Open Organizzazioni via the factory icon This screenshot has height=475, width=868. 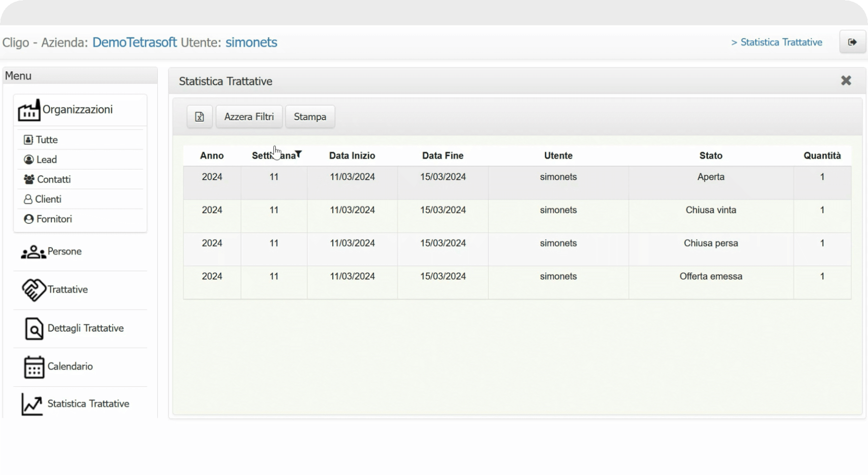tap(29, 111)
